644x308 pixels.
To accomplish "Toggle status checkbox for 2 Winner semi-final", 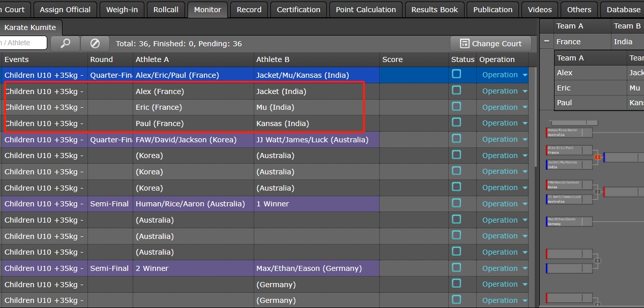I will [x=456, y=268].
